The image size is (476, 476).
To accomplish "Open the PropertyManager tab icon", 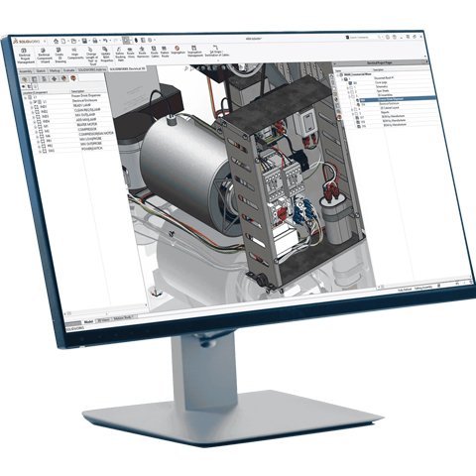I will 35,79.
